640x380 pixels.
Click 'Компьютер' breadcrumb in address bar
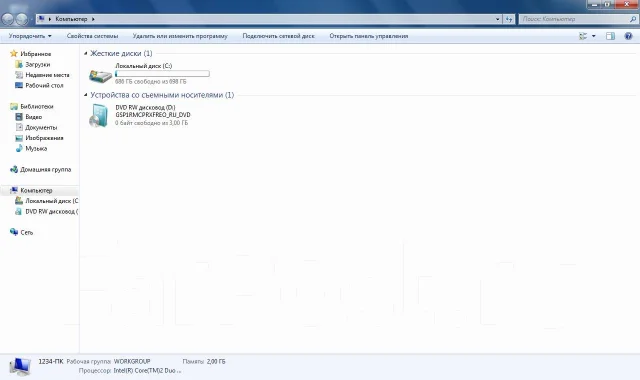[71, 19]
